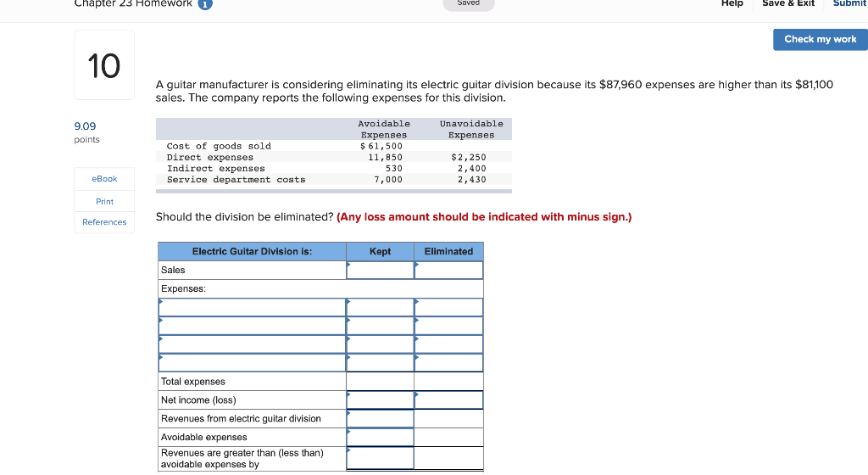Click question number 10 box
This screenshot has height=475, width=868.
pos(104,65)
